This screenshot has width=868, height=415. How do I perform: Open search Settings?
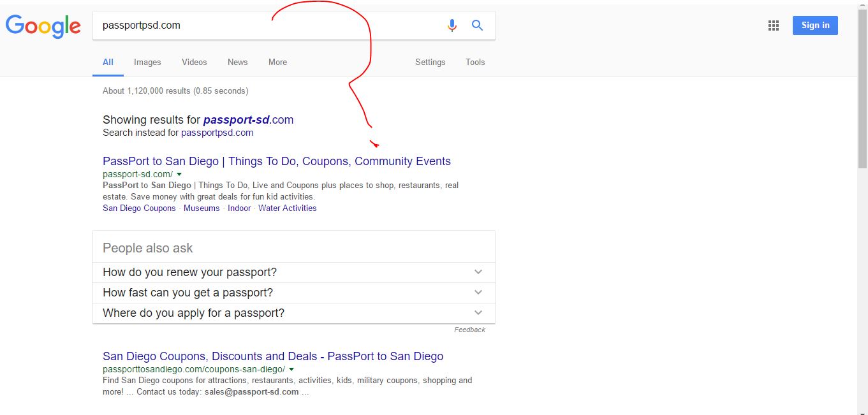[430, 62]
